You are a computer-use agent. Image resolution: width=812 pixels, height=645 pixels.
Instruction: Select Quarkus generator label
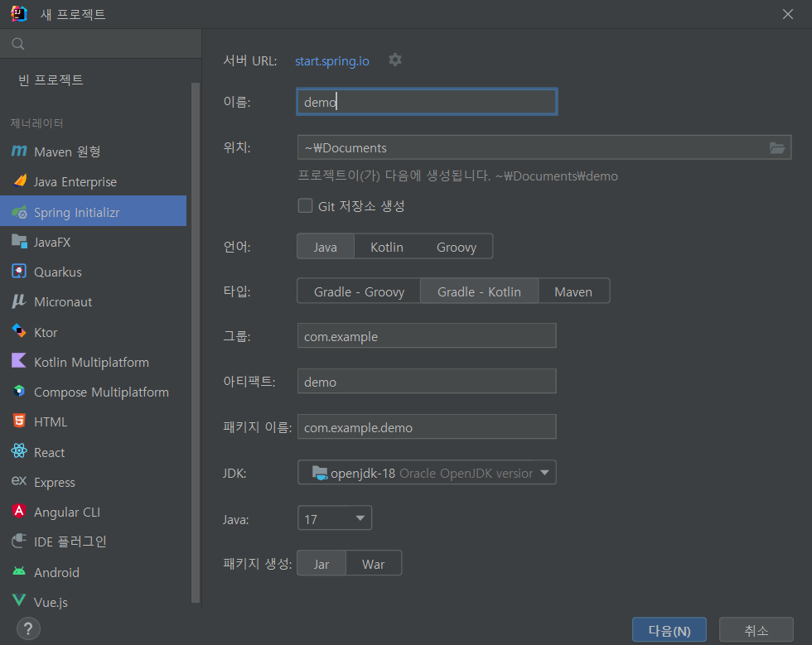coord(58,272)
